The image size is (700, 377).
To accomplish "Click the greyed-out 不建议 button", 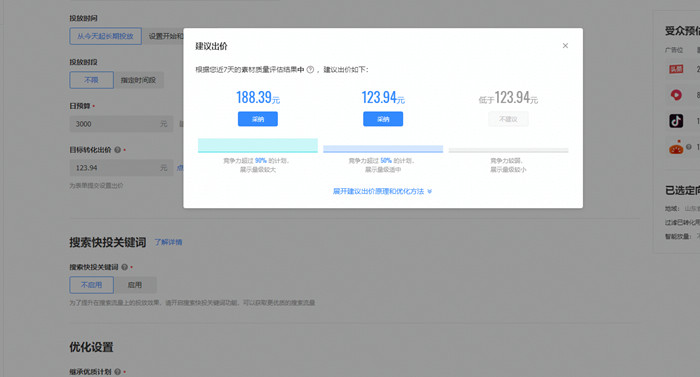I will pos(508,119).
